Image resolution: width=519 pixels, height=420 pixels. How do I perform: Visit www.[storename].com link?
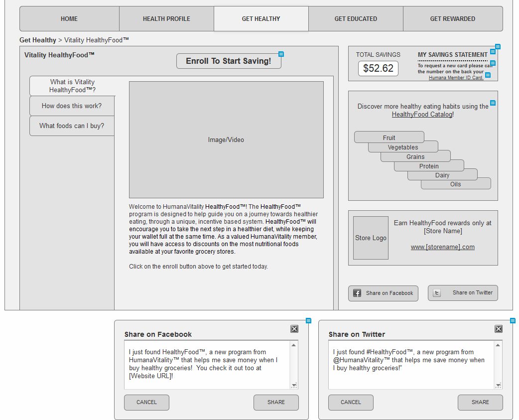[x=442, y=247]
